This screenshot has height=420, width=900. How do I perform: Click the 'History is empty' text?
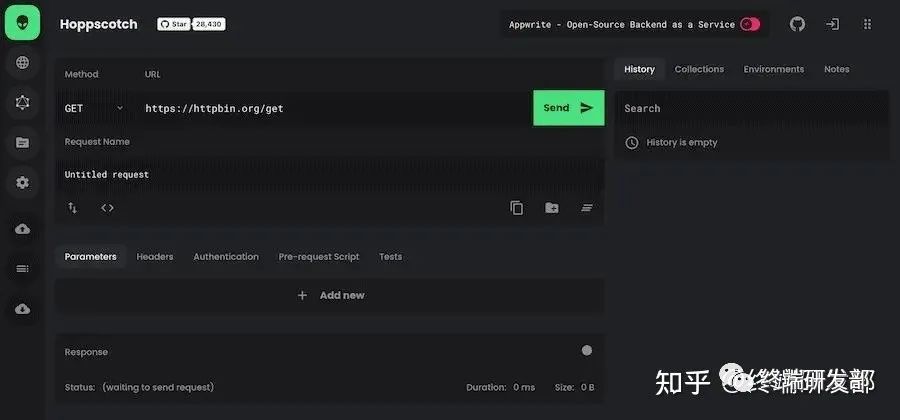click(x=682, y=142)
